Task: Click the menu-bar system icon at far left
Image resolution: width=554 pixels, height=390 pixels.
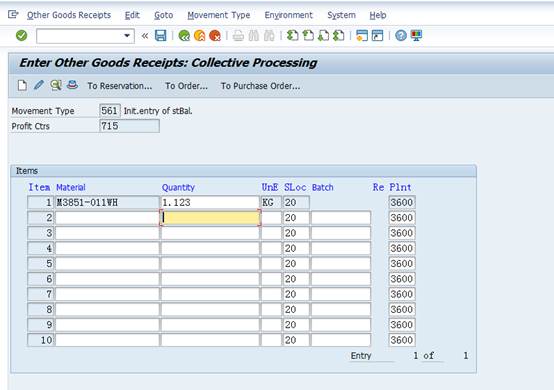Action: 13,14
